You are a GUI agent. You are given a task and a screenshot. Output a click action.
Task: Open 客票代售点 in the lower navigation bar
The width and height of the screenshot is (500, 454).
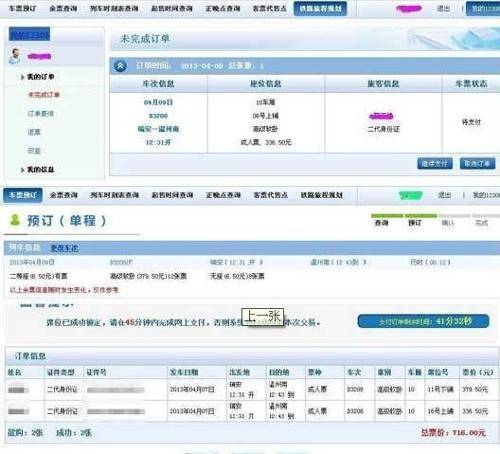[x=271, y=195]
